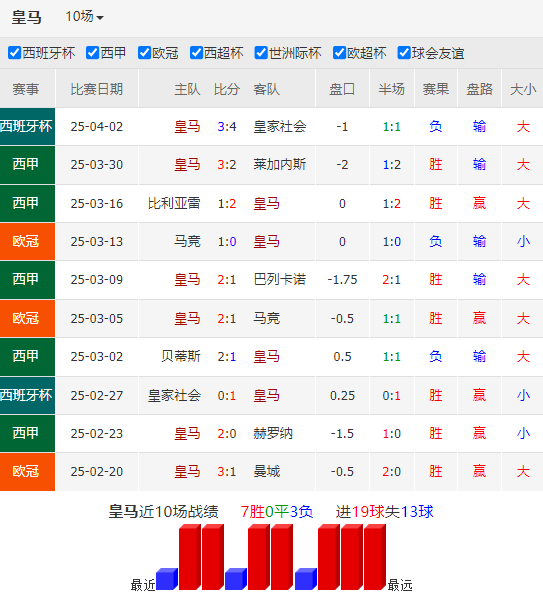This screenshot has width=543, height=597.
Task: Toggle the 西甲 league checkbox
Action: pos(93,53)
